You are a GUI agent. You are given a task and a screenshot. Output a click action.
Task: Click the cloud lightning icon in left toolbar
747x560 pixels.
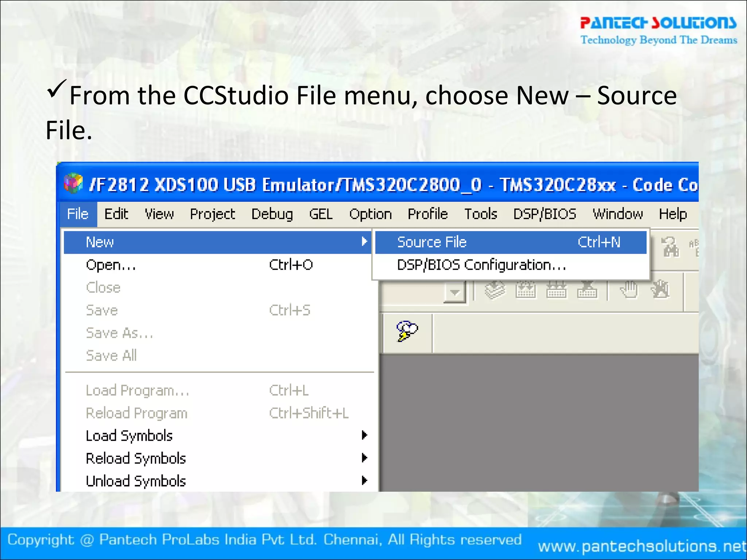click(406, 331)
